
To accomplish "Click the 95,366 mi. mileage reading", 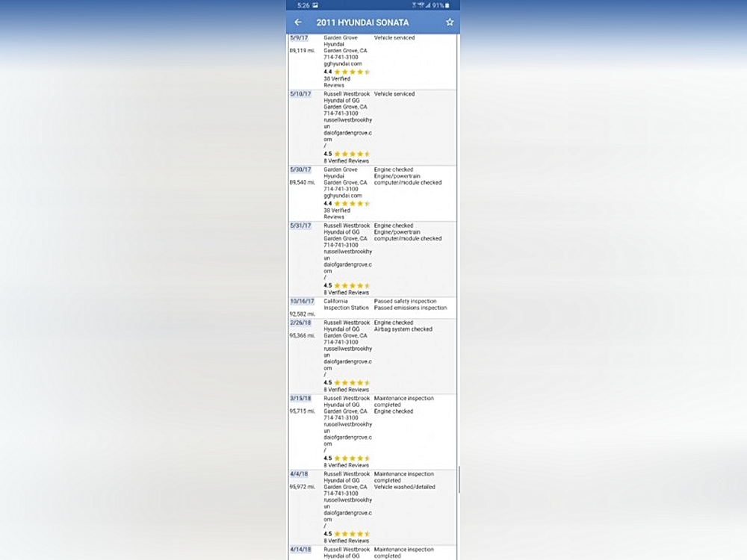I will pos(302,336).
